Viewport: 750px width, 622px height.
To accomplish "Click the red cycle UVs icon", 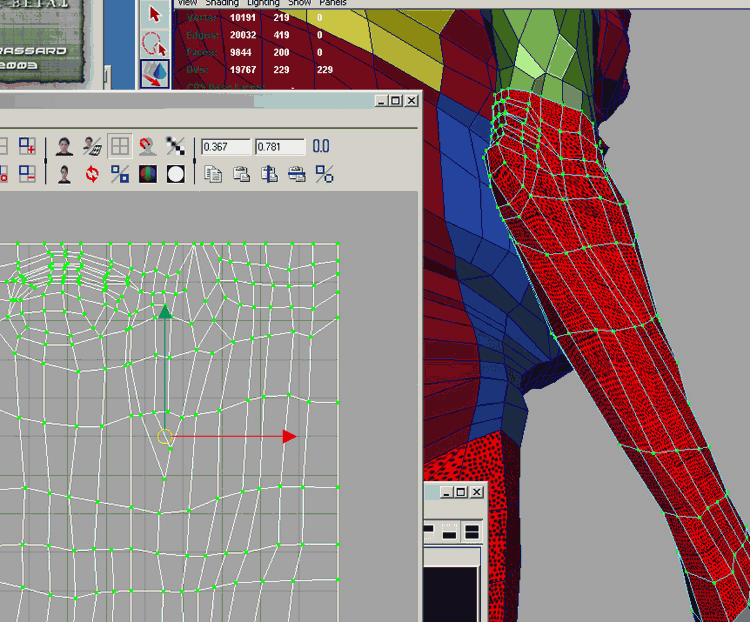I will [x=92, y=174].
